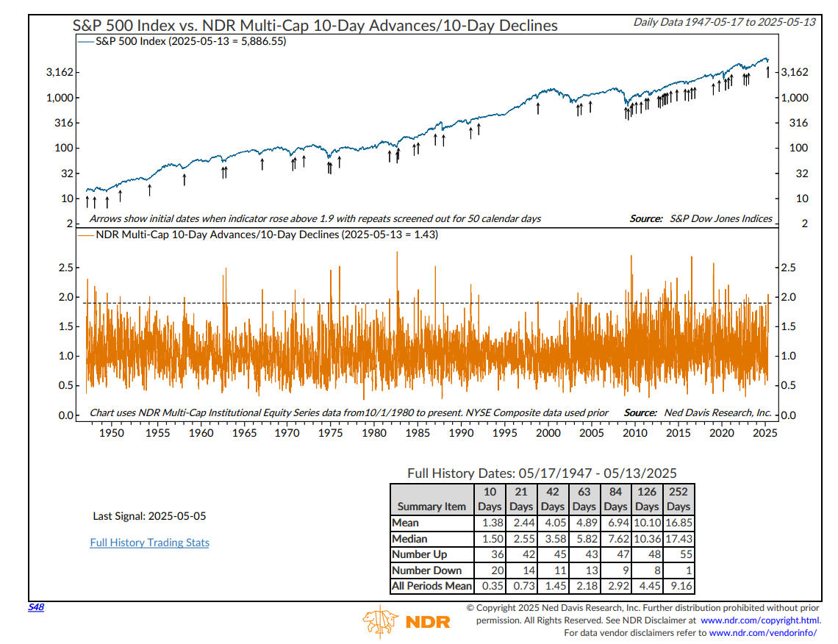Click the 2000 x-axis year label
The image size is (838, 644).
(548, 433)
